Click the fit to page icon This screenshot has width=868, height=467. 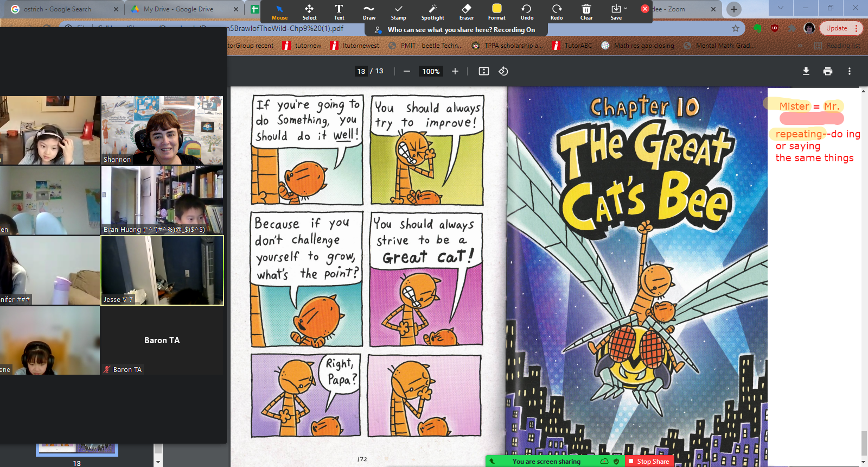click(484, 71)
